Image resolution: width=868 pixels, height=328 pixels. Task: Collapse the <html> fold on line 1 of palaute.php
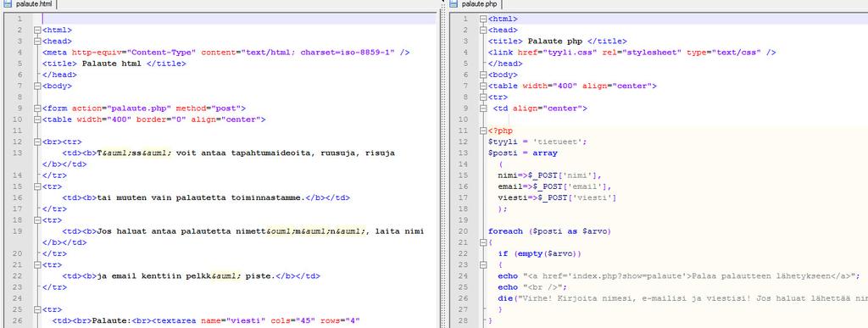tap(483, 19)
